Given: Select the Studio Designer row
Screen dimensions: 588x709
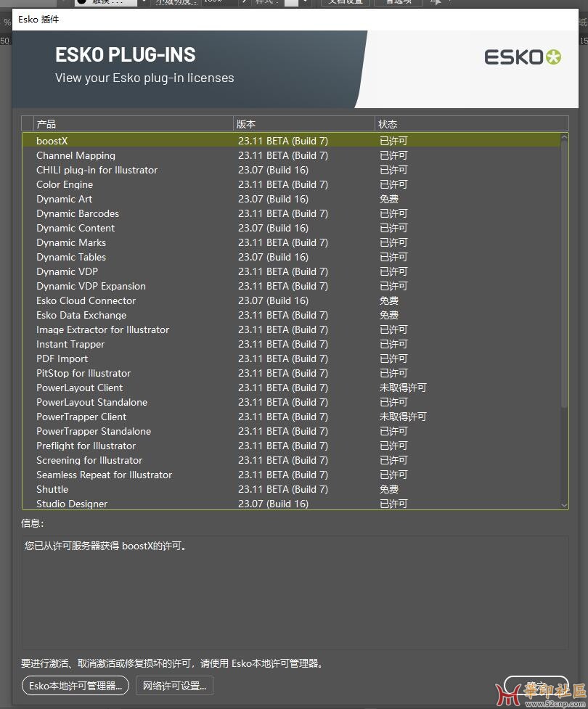Looking at the screenshot, I should coord(291,503).
